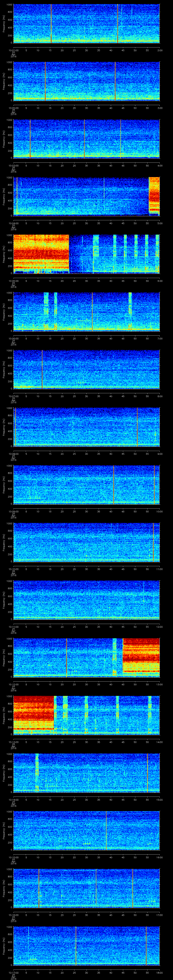Image resolution: width=173 pixels, height=980 pixels.
Task: Click the 30-second tick label under 10:08:00 panel
Action: click(x=86, y=454)
